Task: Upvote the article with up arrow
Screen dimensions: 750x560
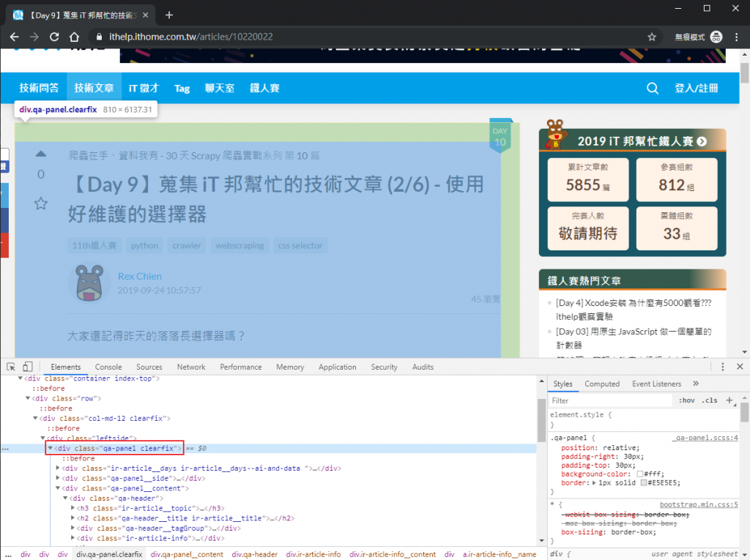Action: pyautogui.click(x=41, y=154)
